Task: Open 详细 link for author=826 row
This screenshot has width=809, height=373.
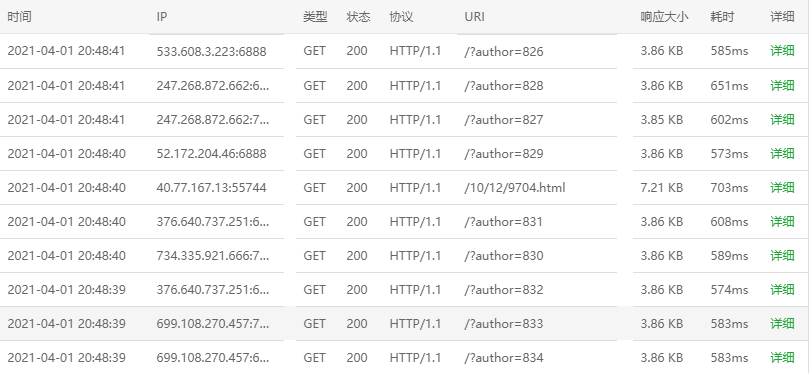Action: [782, 51]
